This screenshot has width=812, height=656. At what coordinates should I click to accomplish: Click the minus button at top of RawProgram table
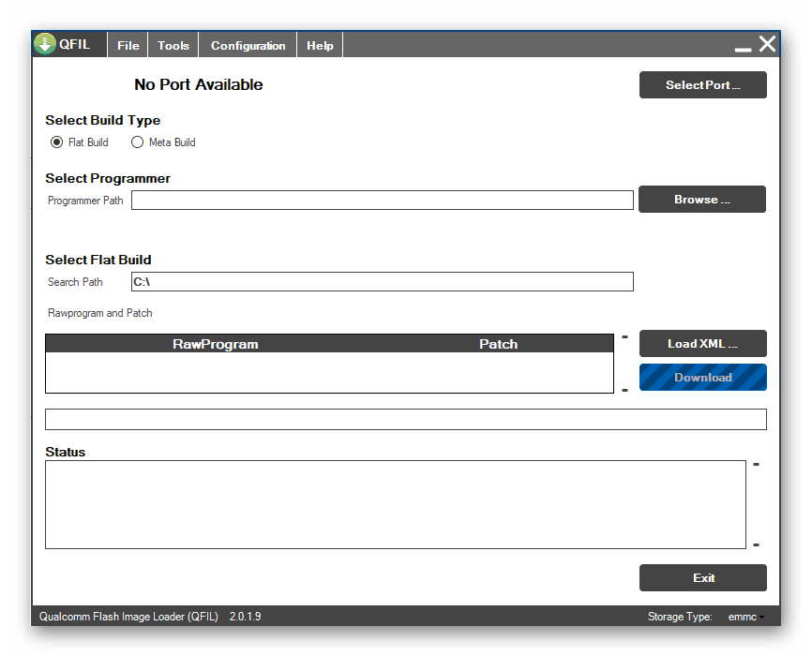pos(625,337)
